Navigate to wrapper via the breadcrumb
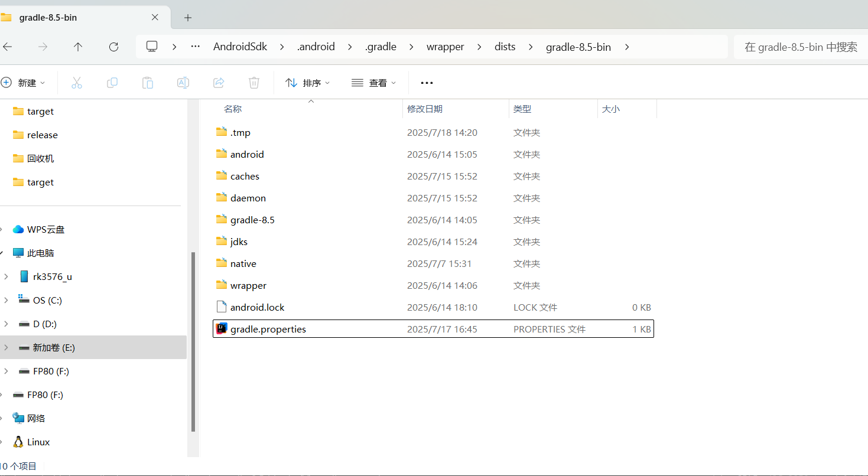The image size is (868, 476). [445, 47]
